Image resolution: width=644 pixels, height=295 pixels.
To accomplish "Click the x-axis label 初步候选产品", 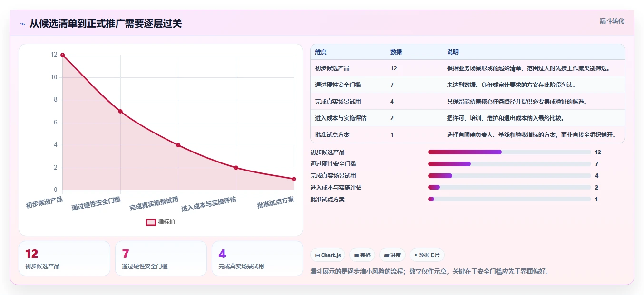I will [44, 202].
